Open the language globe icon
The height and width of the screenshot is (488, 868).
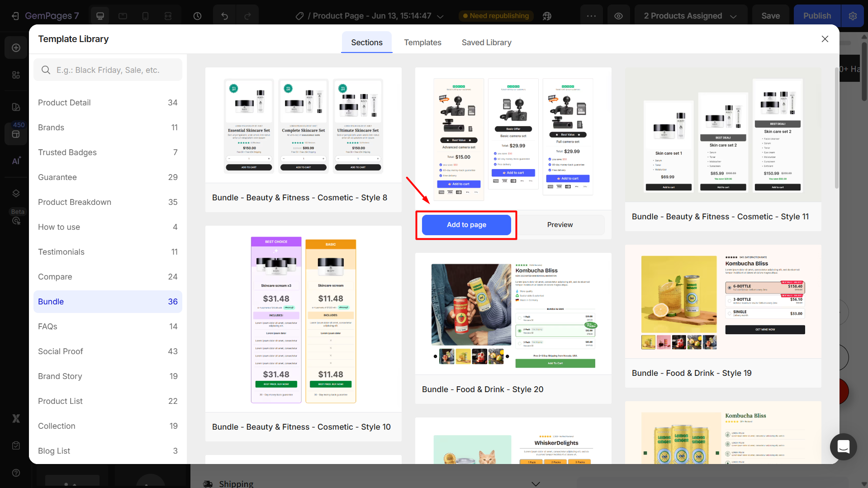(x=547, y=16)
